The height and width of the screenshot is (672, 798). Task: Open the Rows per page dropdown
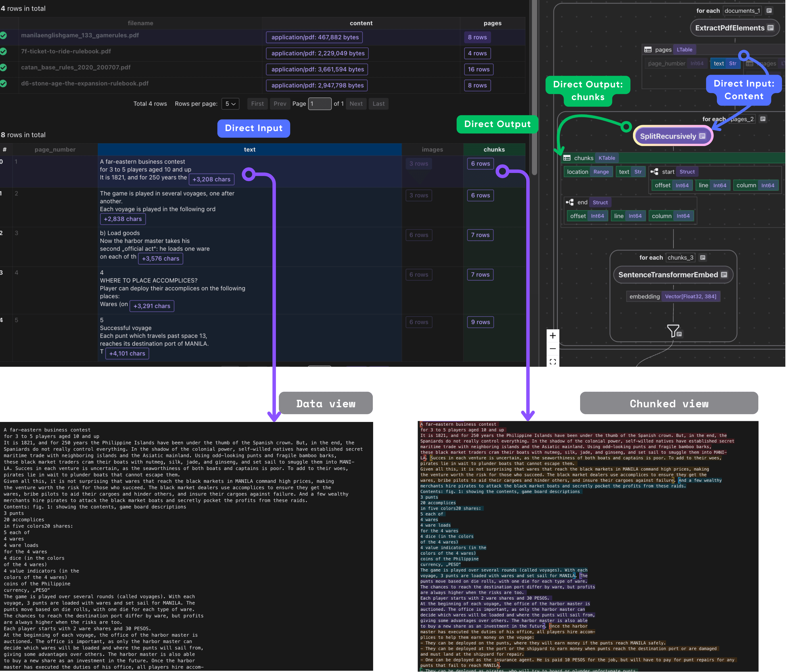coord(231,104)
